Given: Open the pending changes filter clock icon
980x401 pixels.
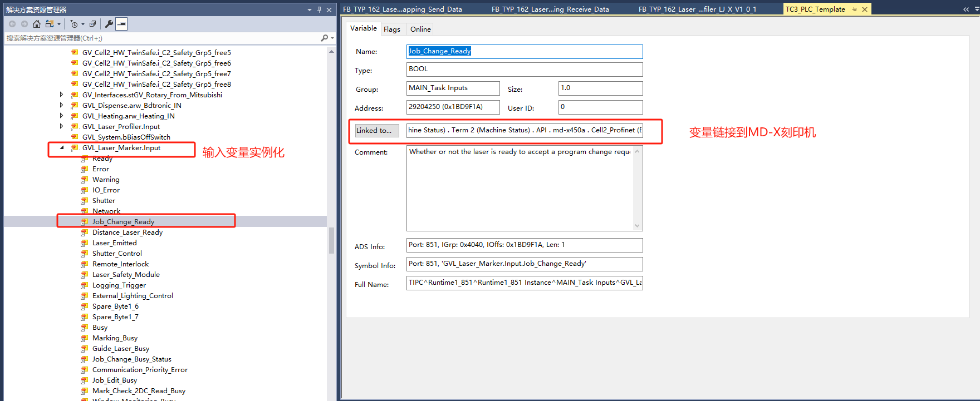Looking at the screenshot, I should click(x=74, y=24).
